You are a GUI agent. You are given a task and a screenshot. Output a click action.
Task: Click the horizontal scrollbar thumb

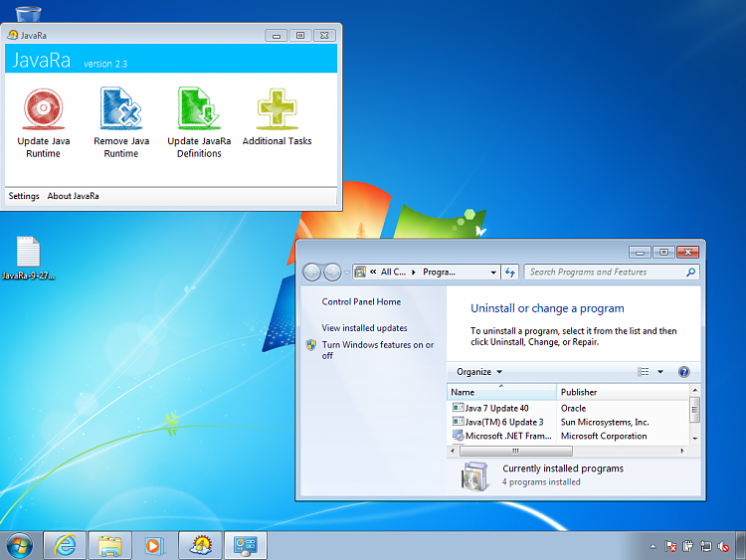click(515, 451)
